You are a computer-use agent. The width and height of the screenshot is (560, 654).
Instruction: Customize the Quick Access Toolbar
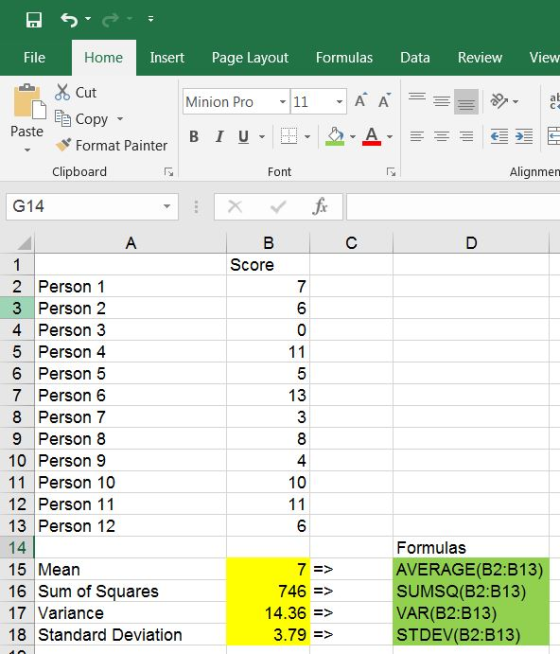pos(151,19)
